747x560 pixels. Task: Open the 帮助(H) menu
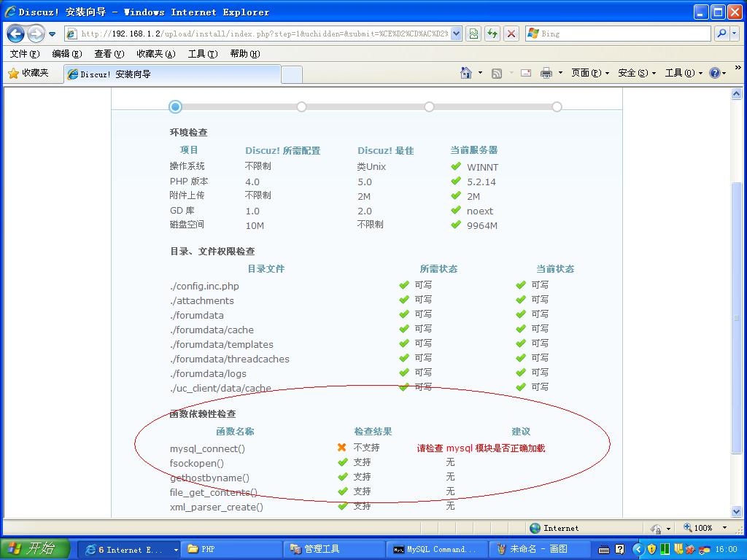(x=245, y=54)
